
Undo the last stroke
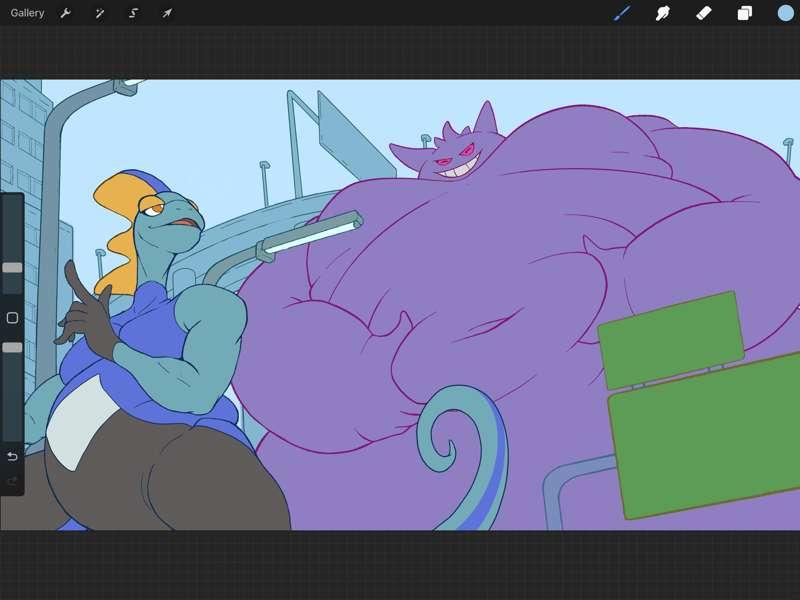(12, 456)
